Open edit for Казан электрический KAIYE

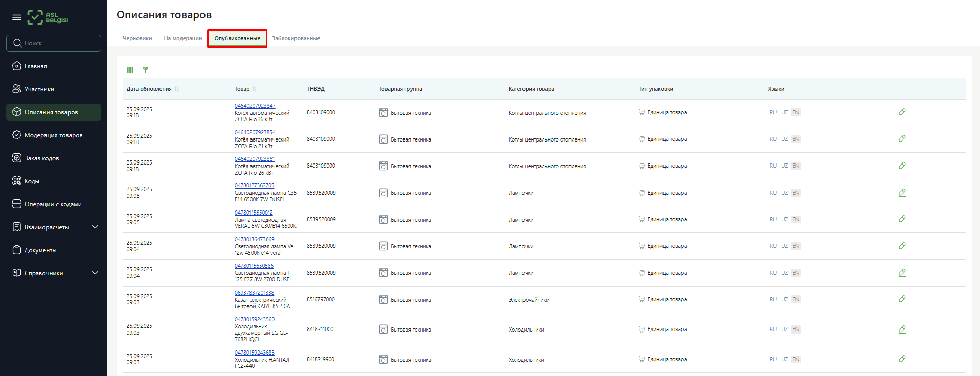coord(902,299)
